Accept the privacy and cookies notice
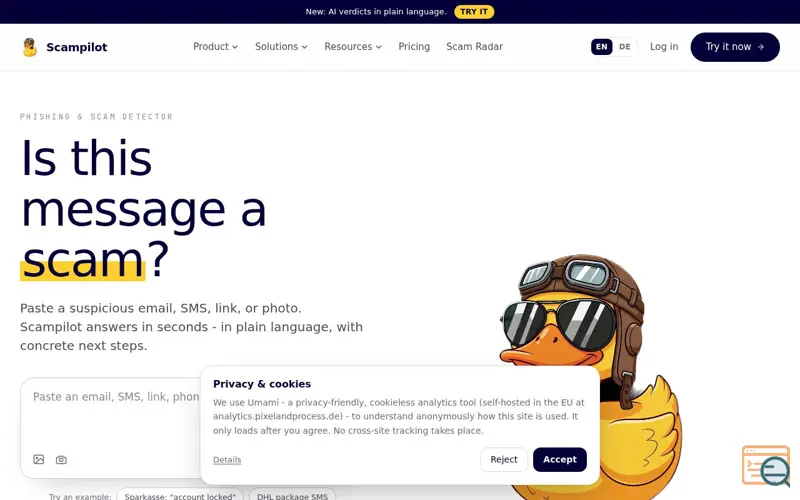The image size is (800, 500). point(560,459)
